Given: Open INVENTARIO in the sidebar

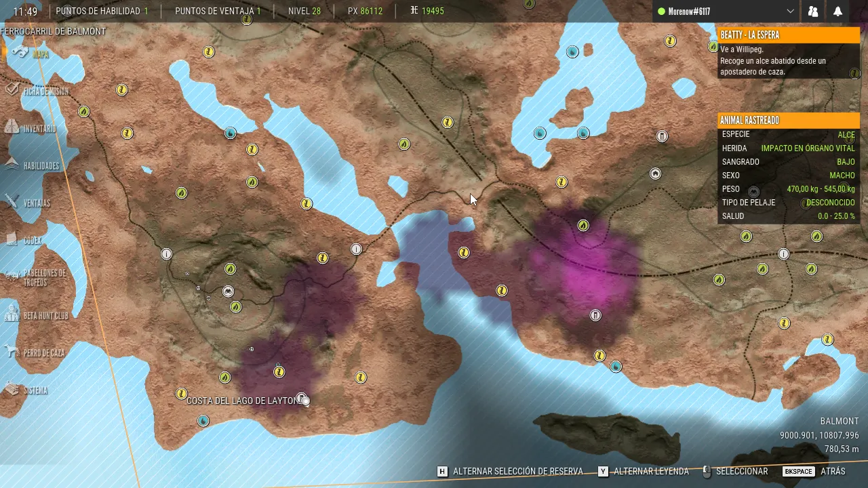Looking at the screenshot, I should [31, 128].
